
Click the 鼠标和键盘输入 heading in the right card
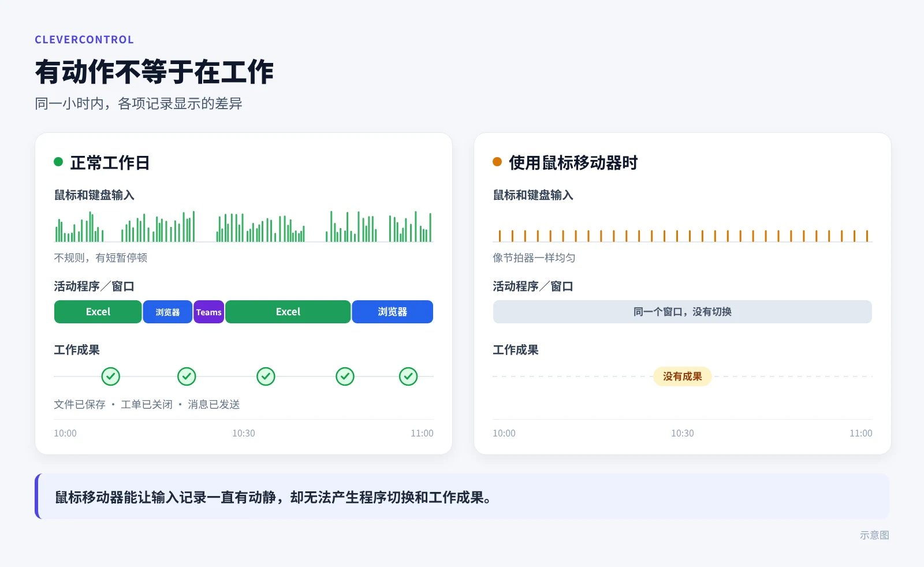coord(533,195)
